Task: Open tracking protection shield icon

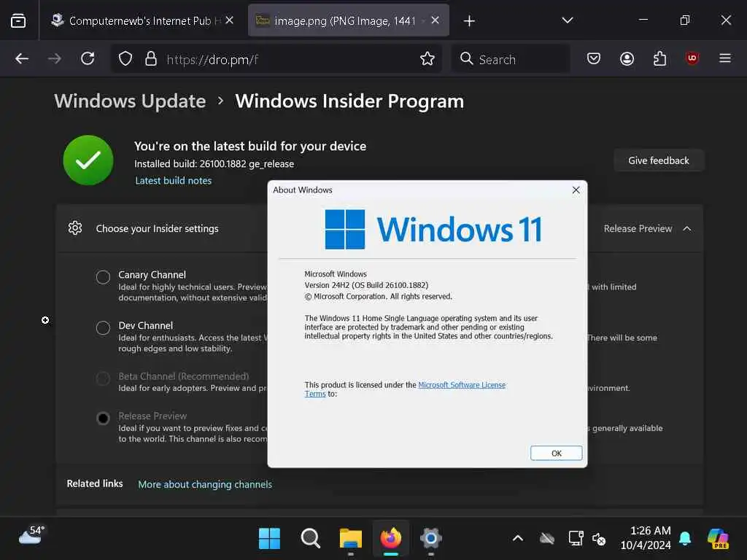Action: tap(125, 58)
